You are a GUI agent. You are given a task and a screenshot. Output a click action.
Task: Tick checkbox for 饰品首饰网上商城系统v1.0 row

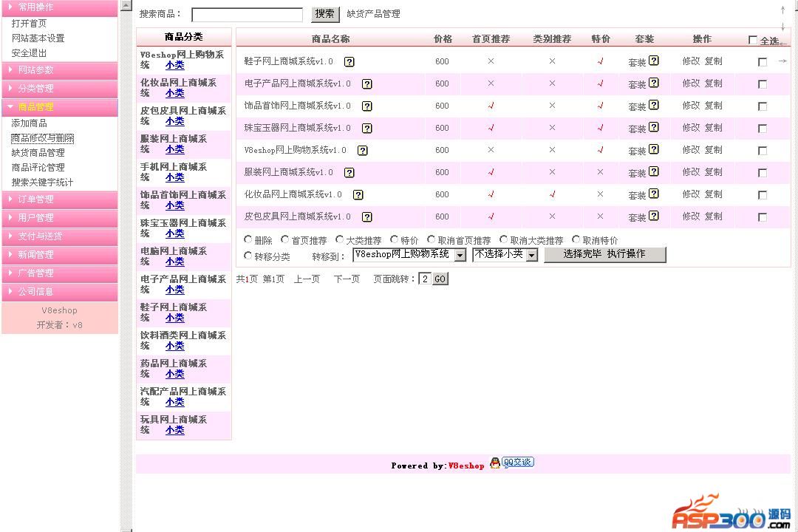coord(763,106)
